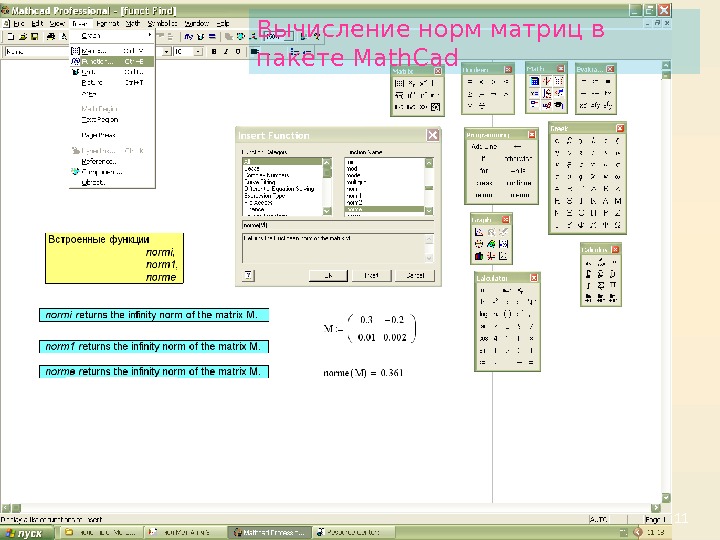Open the Calculus palette from the Math toolbar
Screen dimensions: 720x540
point(546,93)
